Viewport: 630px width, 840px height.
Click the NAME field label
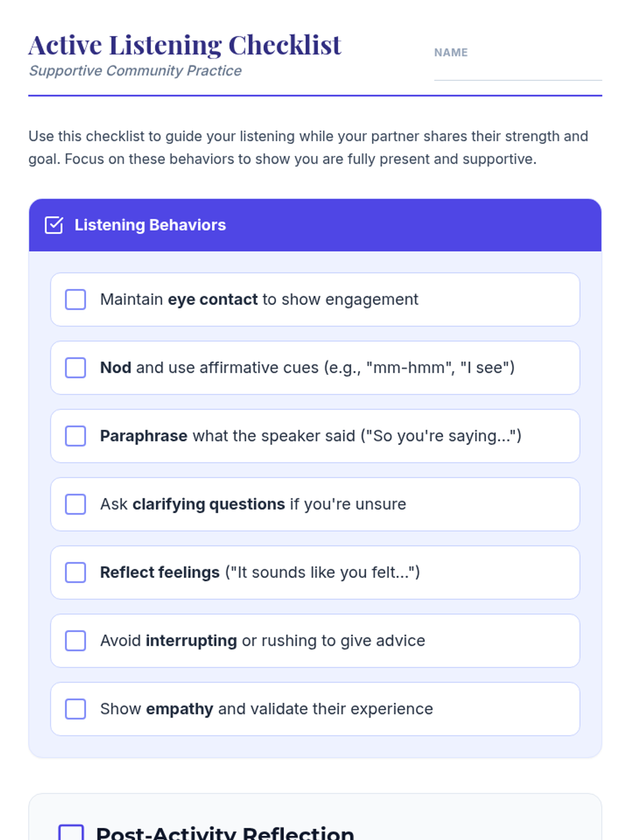tap(450, 52)
